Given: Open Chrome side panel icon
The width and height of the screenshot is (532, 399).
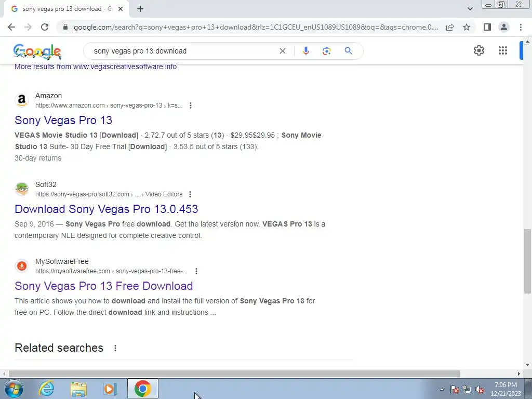Looking at the screenshot, I should (487, 27).
